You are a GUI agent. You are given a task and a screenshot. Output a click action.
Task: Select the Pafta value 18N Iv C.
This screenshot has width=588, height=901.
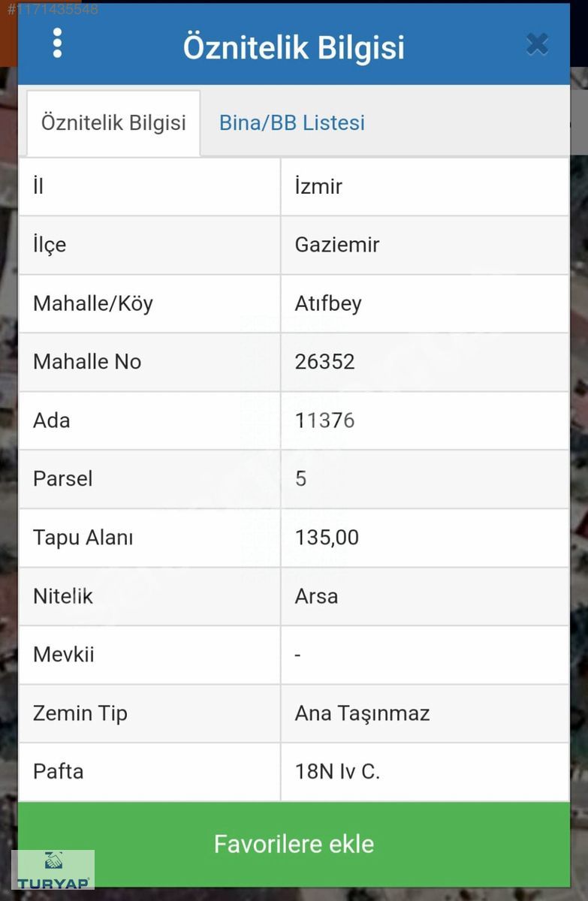pos(337,772)
